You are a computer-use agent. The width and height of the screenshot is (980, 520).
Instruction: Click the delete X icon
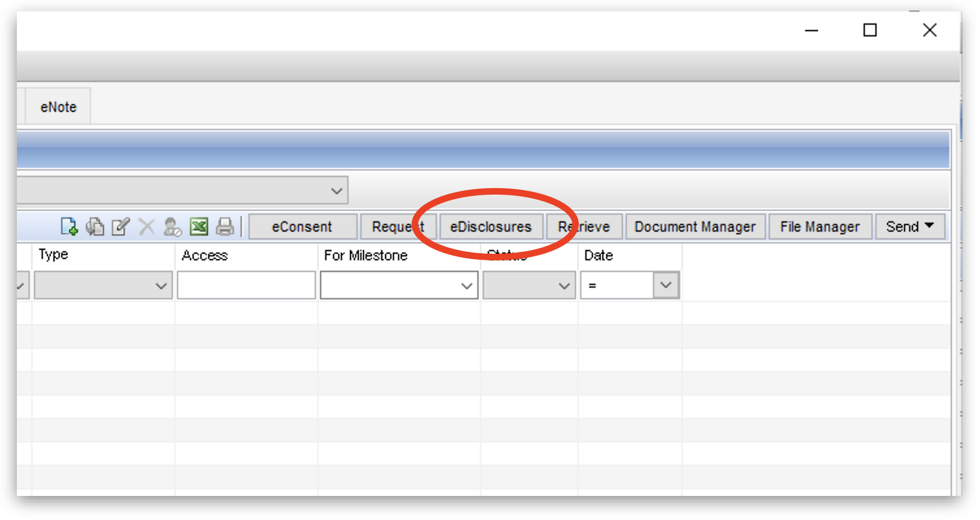146,226
